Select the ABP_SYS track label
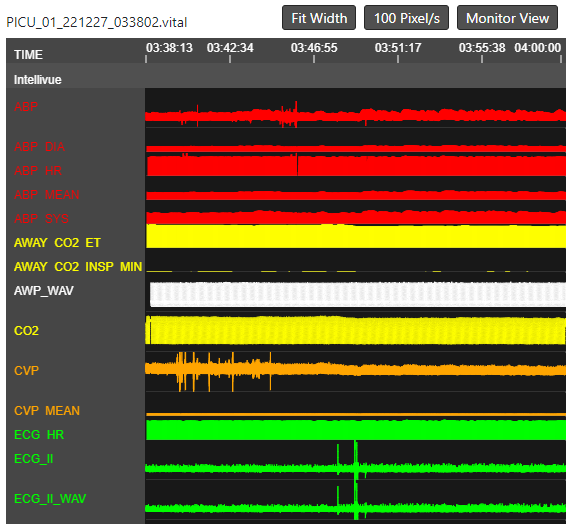Image resolution: width=572 pixels, height=530 pixels. 41,218
